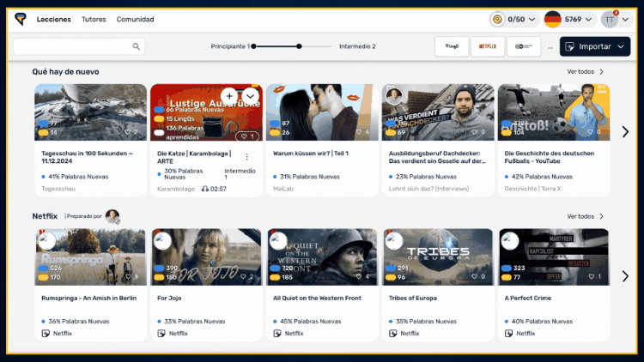Click the coin streak icon
644x362 pixels.
(x=497, y=19)
